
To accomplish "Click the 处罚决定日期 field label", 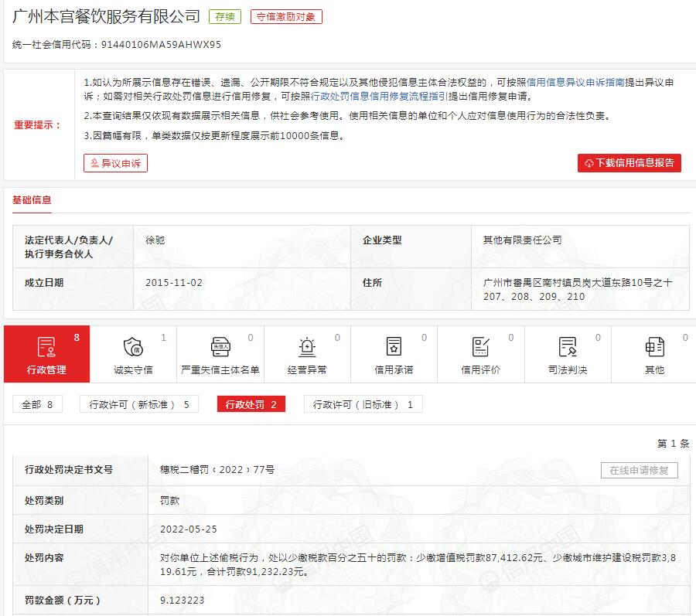I will pos(54,529).
